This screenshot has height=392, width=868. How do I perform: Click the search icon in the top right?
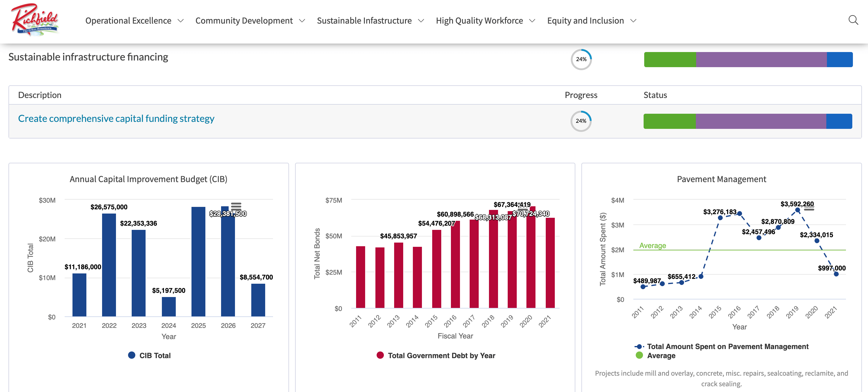(853, 20)
